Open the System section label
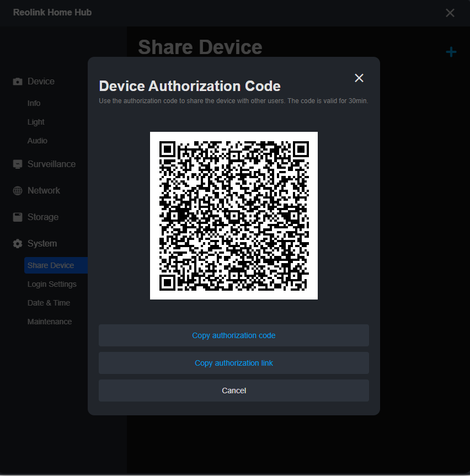 click(x=42, y=243)
